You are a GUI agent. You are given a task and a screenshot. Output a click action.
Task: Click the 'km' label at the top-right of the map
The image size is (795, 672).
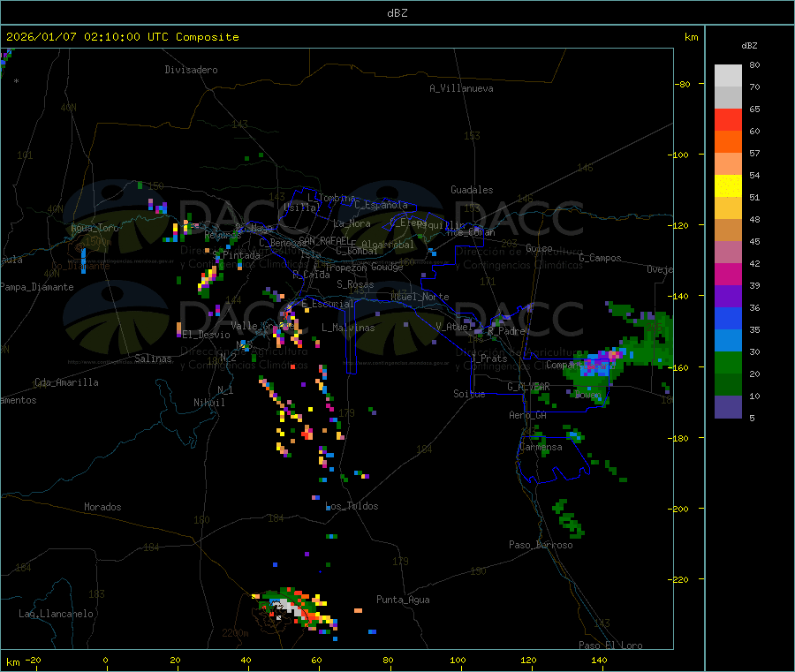[x=692, y=37]
